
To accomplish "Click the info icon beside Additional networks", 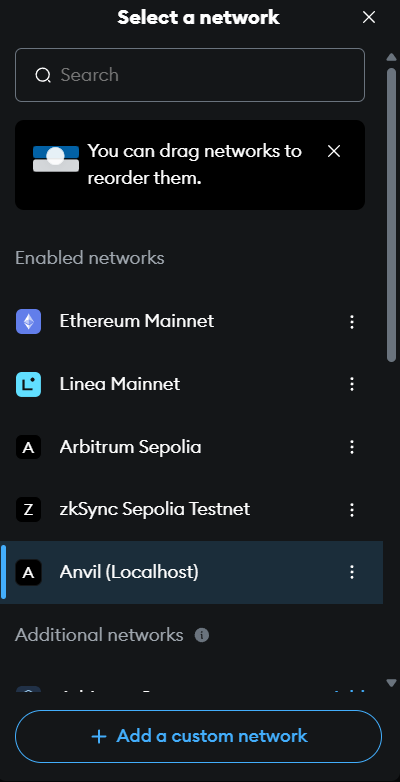I will 201,635.
